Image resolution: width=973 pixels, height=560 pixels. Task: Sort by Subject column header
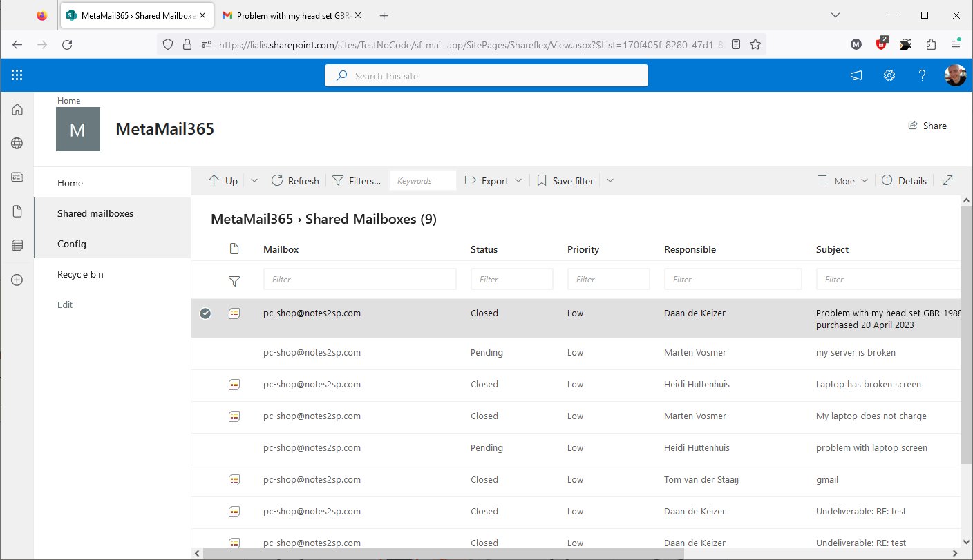click(832, 249)
